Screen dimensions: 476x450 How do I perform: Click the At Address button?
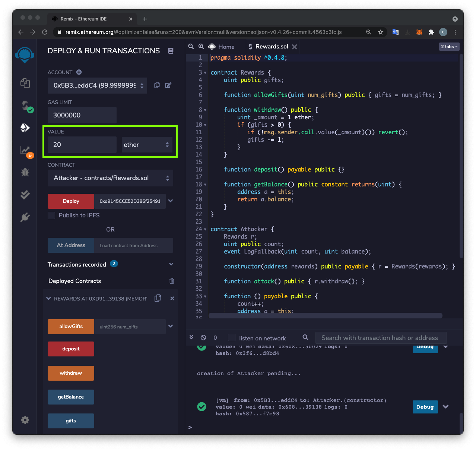[71, 245]
